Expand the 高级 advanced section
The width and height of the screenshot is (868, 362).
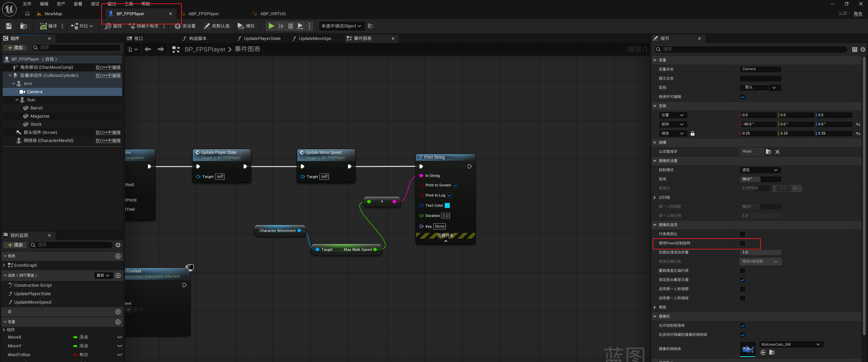point(655,307)
